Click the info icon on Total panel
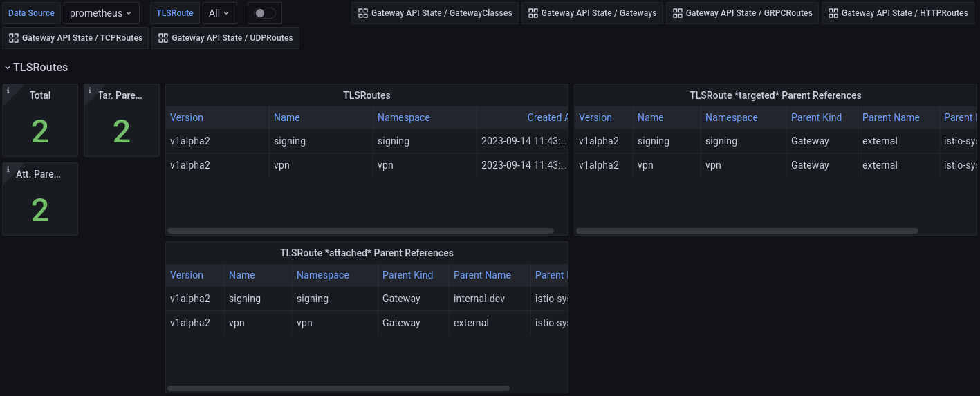The image size is (980, 396). click(x=8, y=90)
